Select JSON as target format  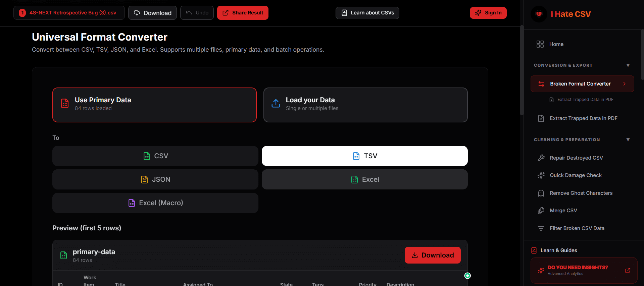pos(155,179)
